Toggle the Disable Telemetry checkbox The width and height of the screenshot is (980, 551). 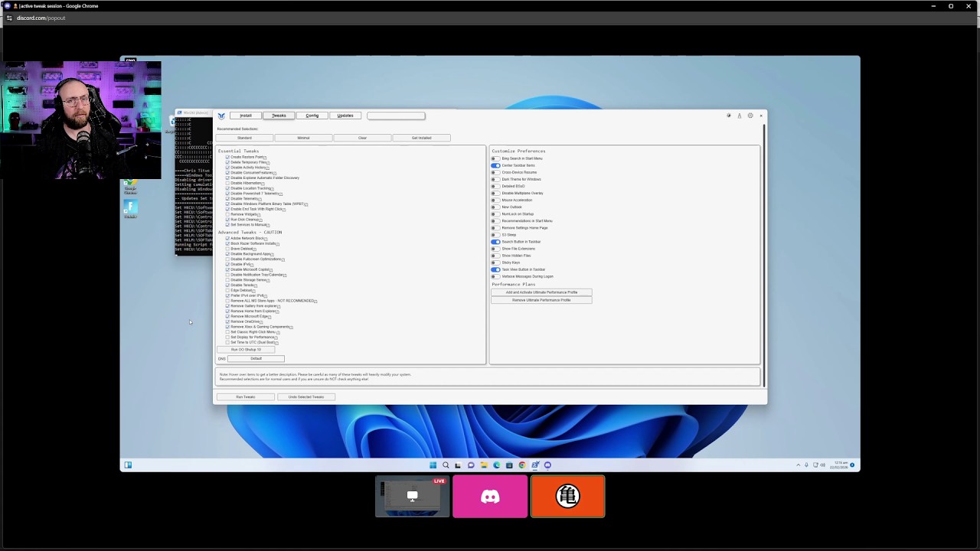(x=227, y=199)
